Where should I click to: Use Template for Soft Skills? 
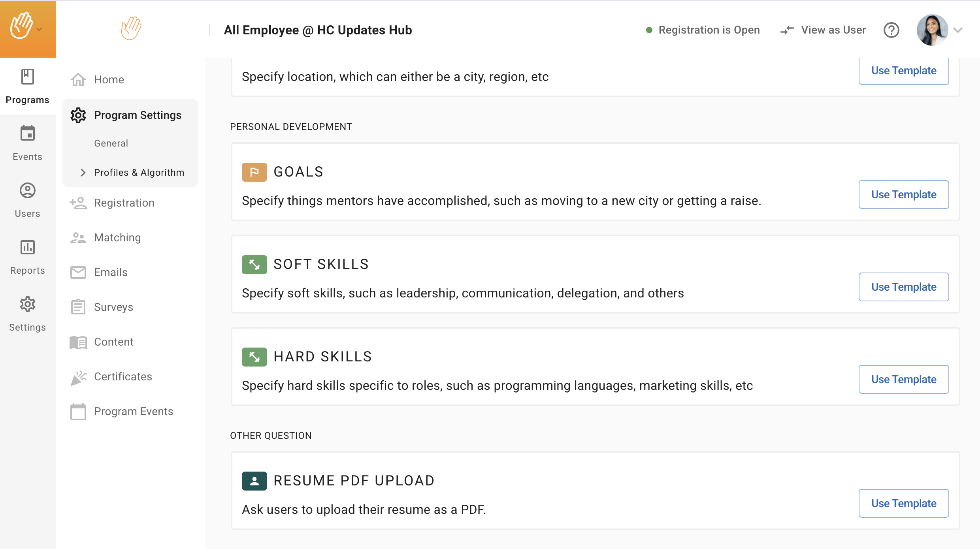(x=903, y=287)
